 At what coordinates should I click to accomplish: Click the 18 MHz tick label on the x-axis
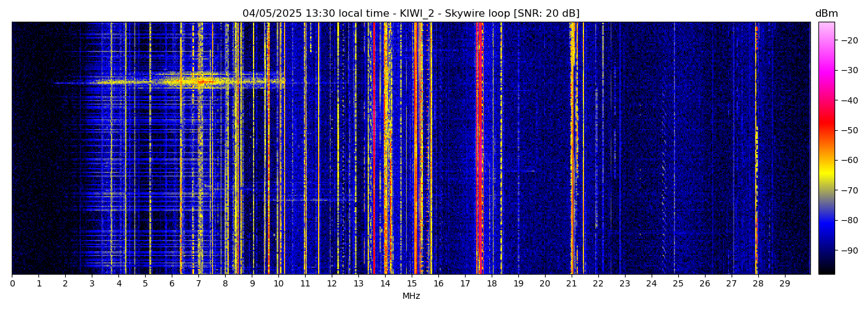(x=491, y=284)
